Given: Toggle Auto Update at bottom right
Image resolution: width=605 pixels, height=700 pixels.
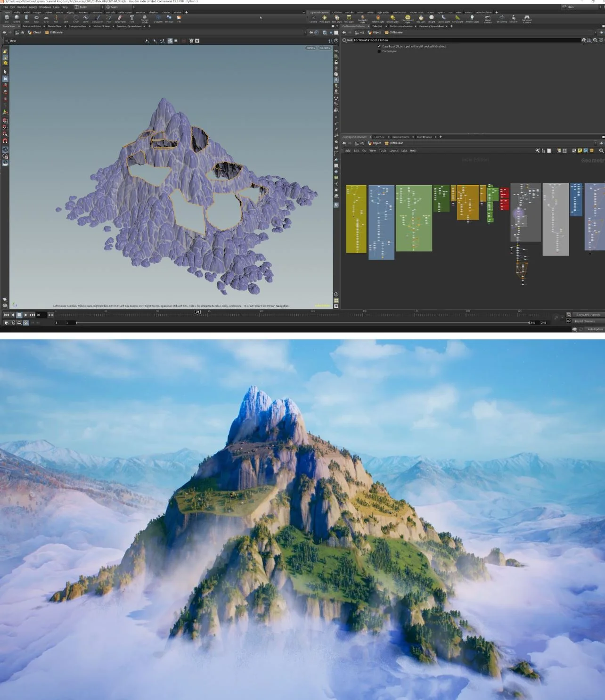Looking at the screenshot, I should tap(595, 329).
